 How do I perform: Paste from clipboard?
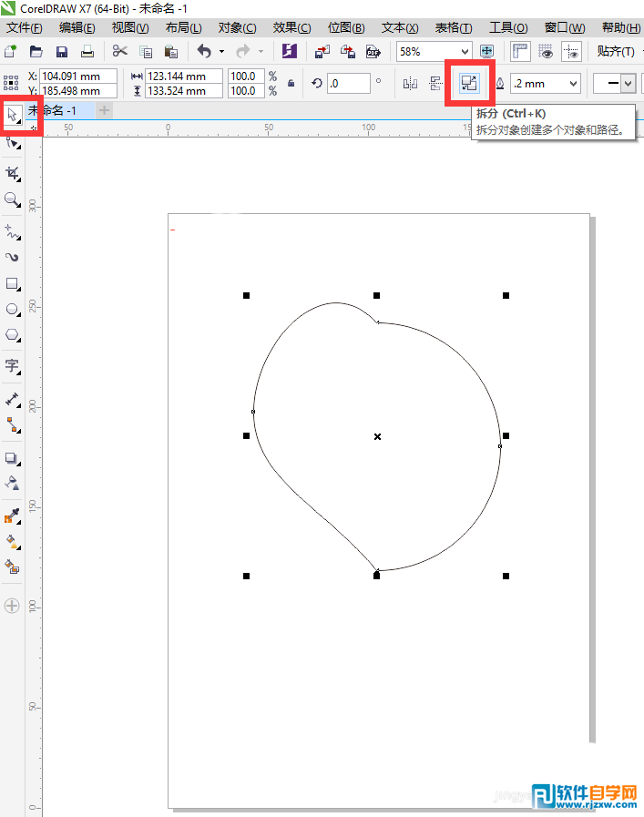click(x=171, y=51)
